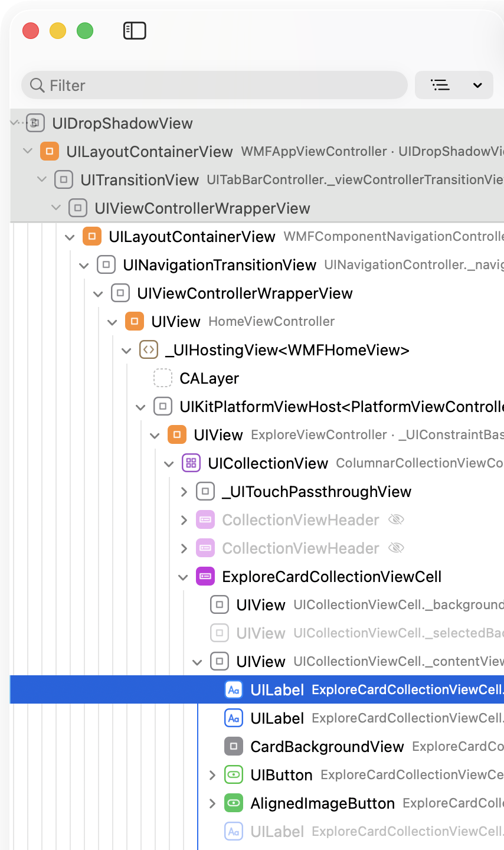Click the UIView _contentView icon
Screen dimensions: 504x850
point(220,661)
